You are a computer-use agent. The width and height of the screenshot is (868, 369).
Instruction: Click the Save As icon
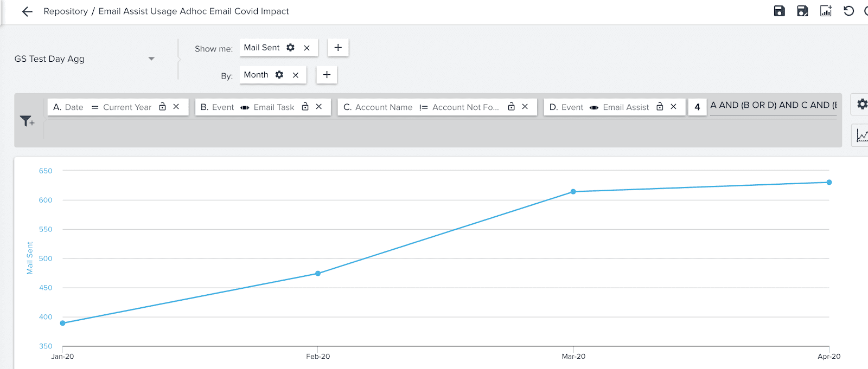coord(802,11)
